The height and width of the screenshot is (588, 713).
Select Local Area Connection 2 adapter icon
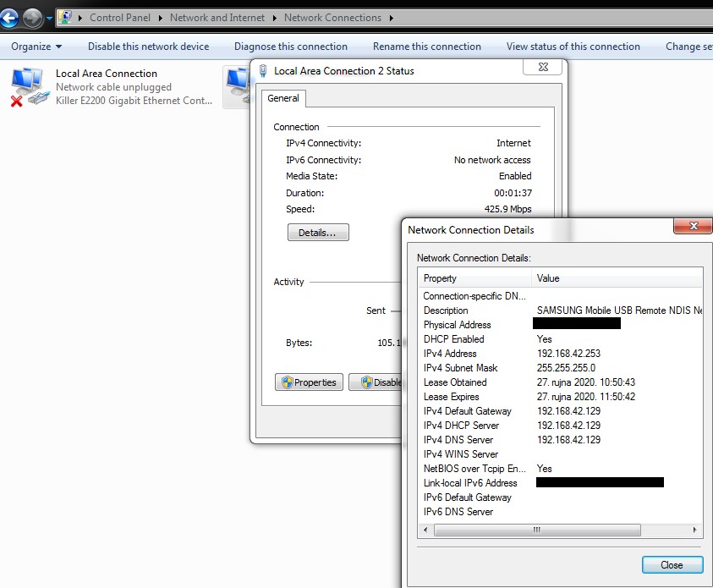[x=237, y=85]
